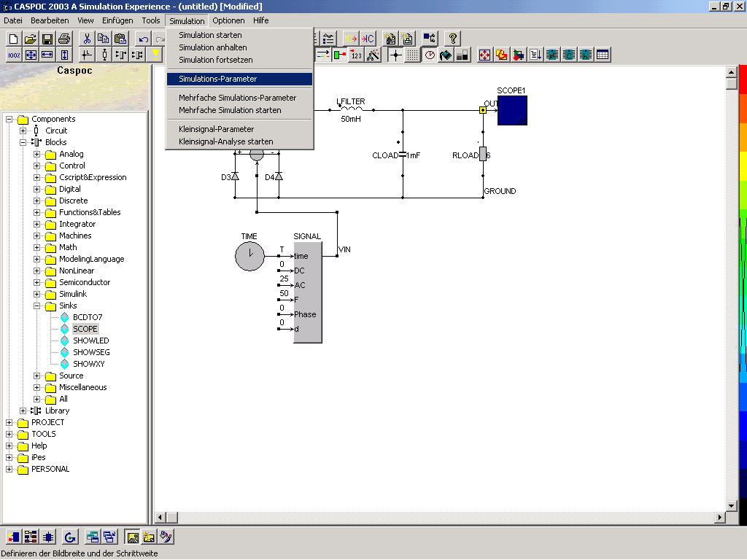Click the fit-to-window four-arrow icon
Screen dimensions: 747x560
point(31,55)
